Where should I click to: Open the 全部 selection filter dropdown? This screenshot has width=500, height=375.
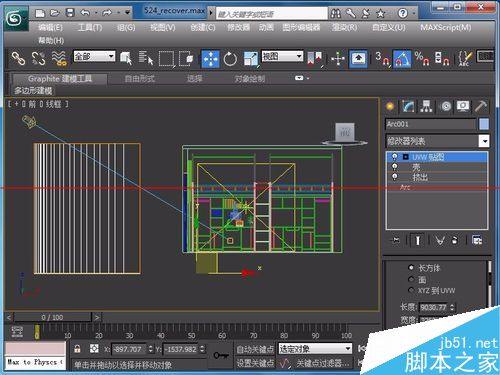pos(94,56)
